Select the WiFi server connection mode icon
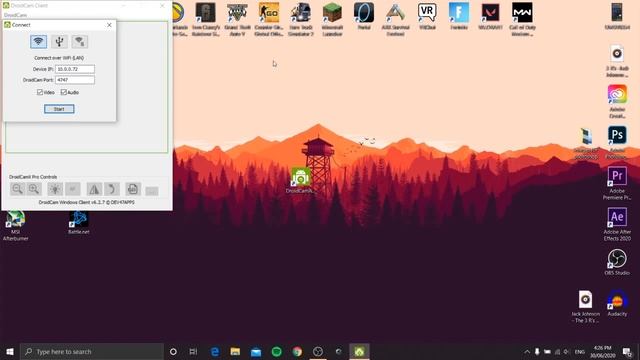Image resolution: width=640 pixels, height=360 pixels. pos(80,41)
